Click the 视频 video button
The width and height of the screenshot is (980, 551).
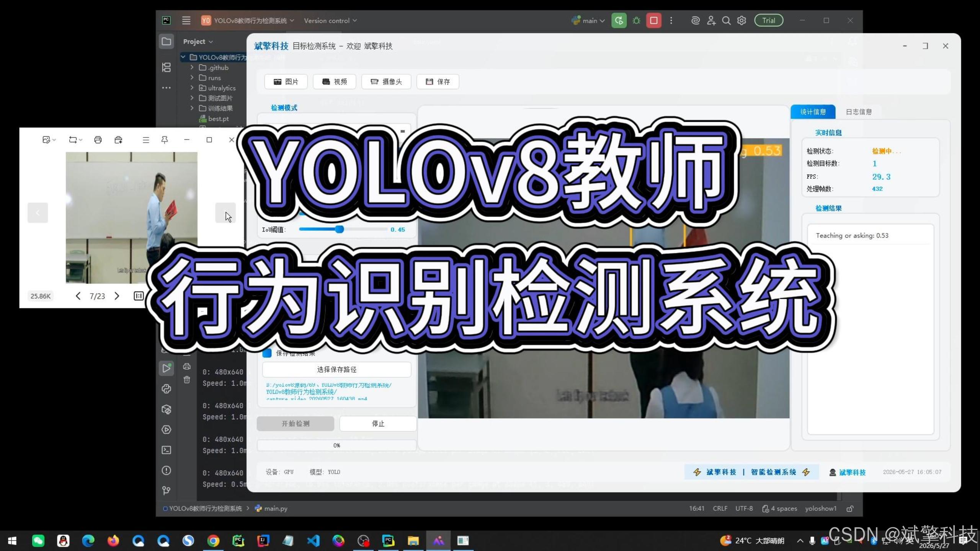[335, 82]
